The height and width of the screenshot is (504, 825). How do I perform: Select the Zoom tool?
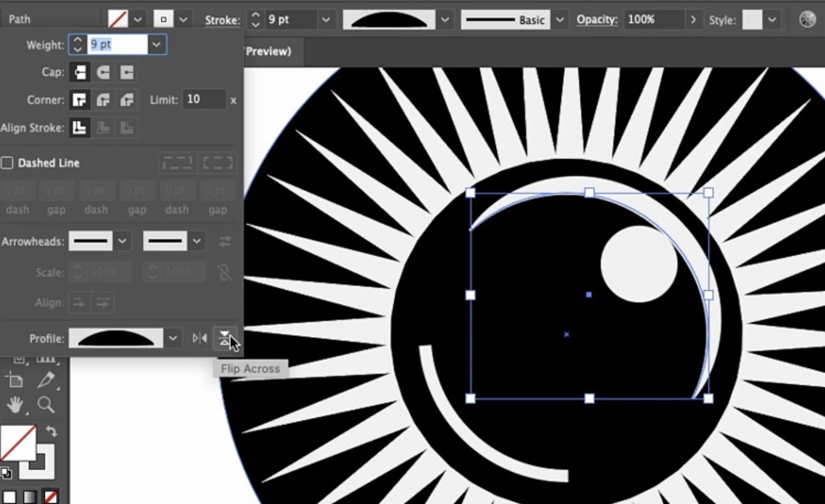[x=46, y=405]
